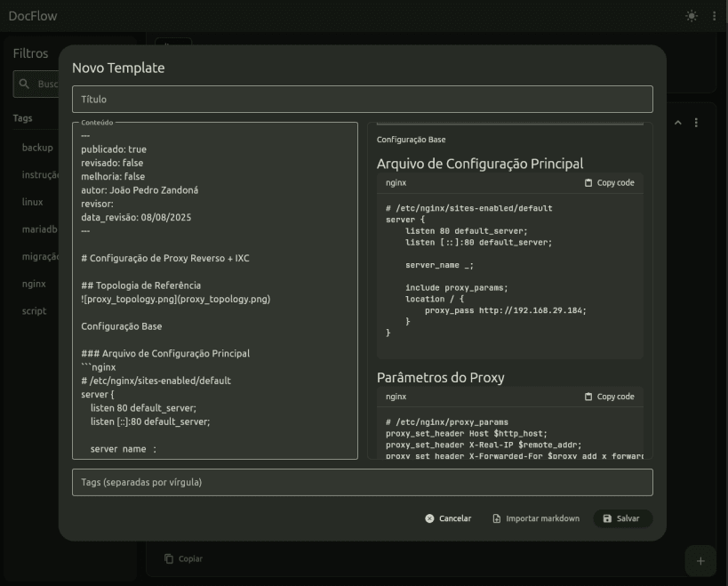Image resolution: width=728 pixels, height=586 pixels.
Task: Click the 'autor: João Pedro Zandoná' line
Action: point(140,190)
